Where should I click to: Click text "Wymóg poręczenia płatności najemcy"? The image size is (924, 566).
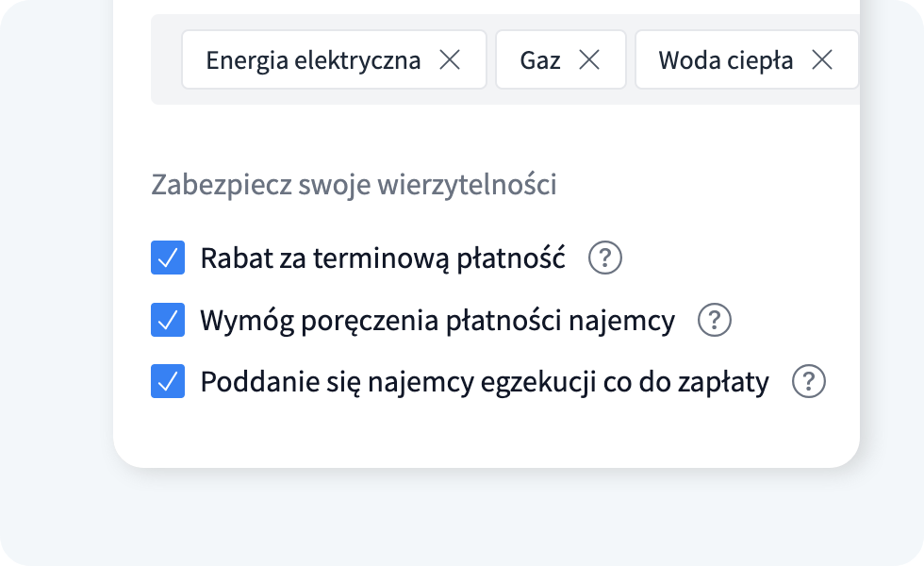coord(436,319)
